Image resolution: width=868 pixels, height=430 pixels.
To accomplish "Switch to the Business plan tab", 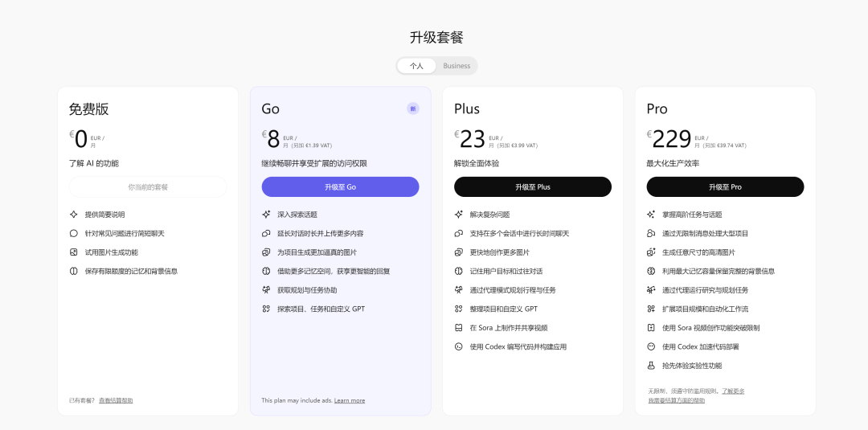I will click(x=457, y=66).
